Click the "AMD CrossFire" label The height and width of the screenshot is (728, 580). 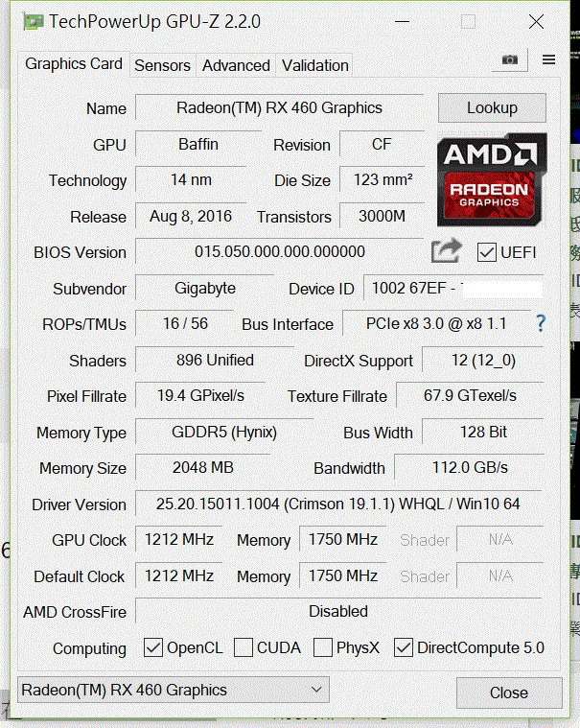click(75, 612)
